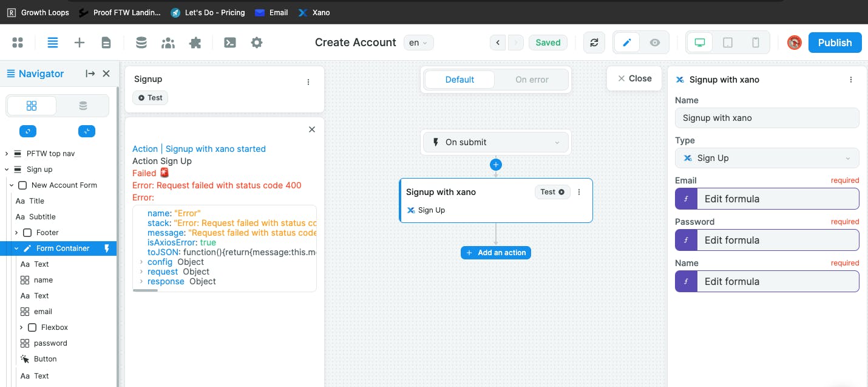Open the dashboard four-dots grid icon
868x387 pixels.
click(18, 43)
